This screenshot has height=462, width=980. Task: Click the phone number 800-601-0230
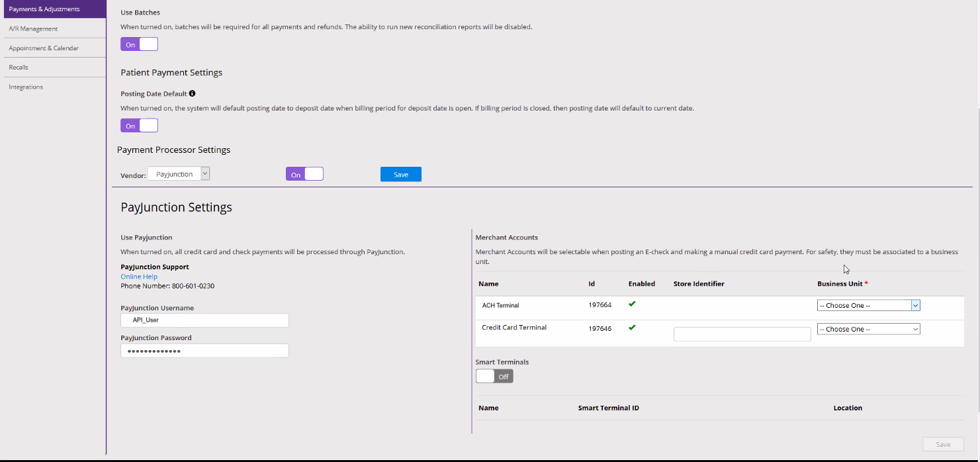coord(193,286)
